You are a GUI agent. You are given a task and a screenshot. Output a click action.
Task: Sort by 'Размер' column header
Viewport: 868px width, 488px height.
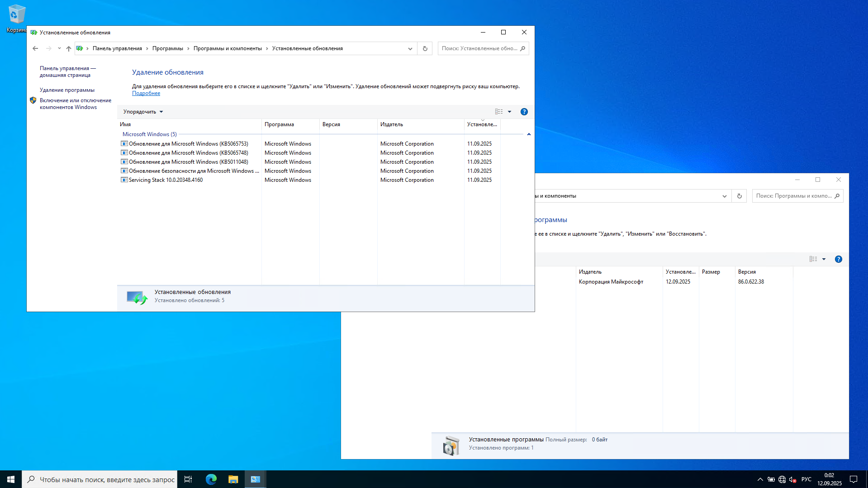pyautogui.click(x=717, y=272)
